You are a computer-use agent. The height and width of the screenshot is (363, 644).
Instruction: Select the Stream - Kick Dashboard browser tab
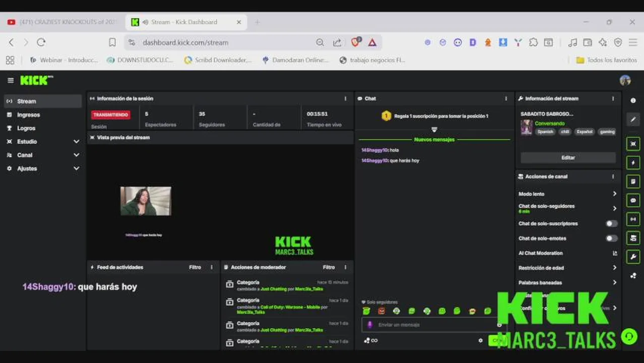[186, 22]
